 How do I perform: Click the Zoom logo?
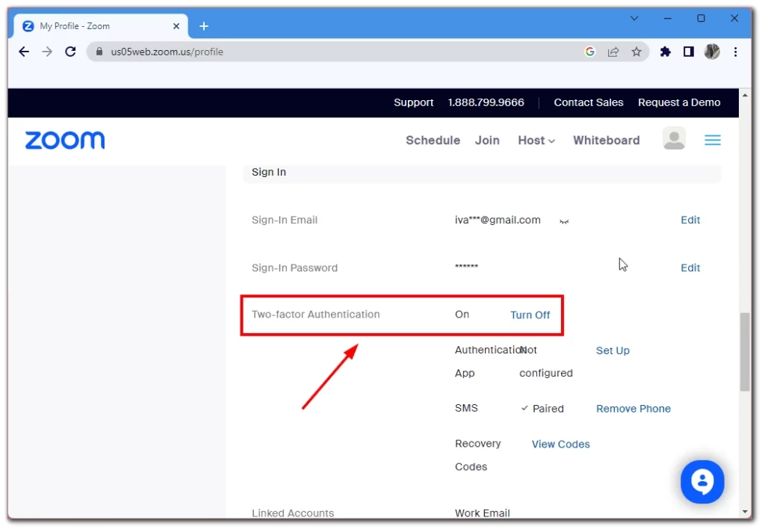[x=65, y=140]
